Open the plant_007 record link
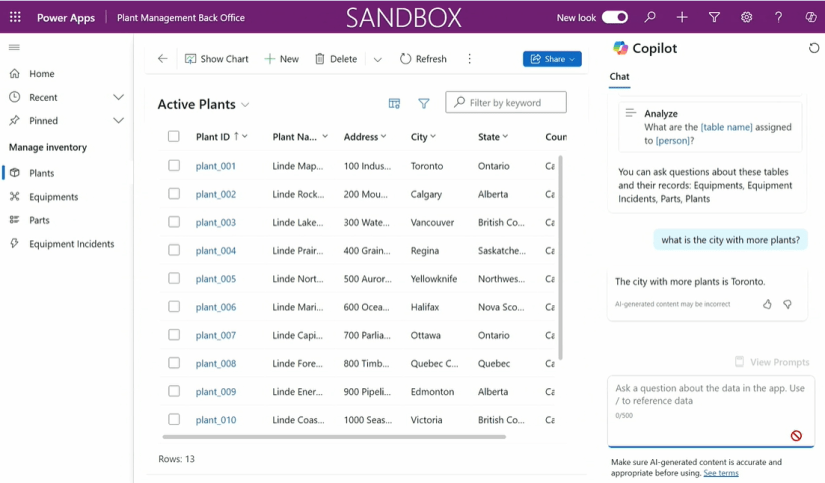This screenshot has height=483, width=825. (x=216, y=335)
